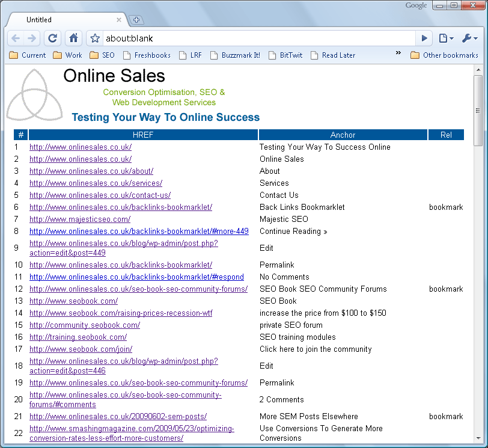
Task: Open the backlinks-bookmarklet/#more-449 link
Action: [139, 232]
